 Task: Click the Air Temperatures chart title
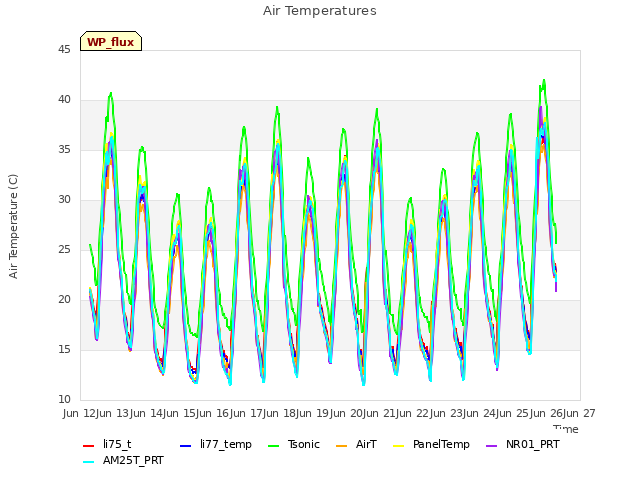(320, 11)
